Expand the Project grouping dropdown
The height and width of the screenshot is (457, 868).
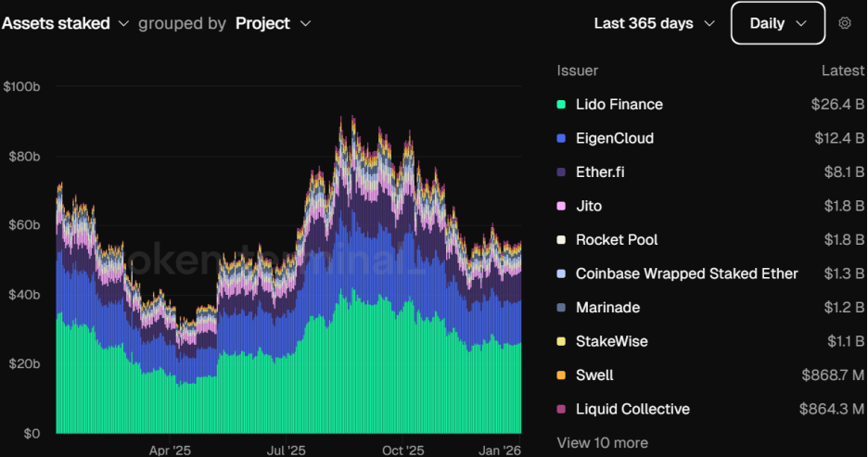click(274, 23)
